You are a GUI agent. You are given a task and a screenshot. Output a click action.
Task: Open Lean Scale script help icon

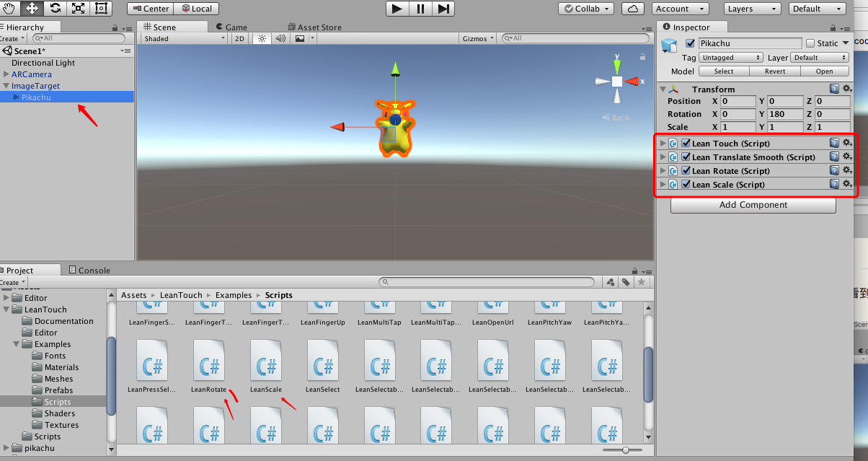(834, 184)
